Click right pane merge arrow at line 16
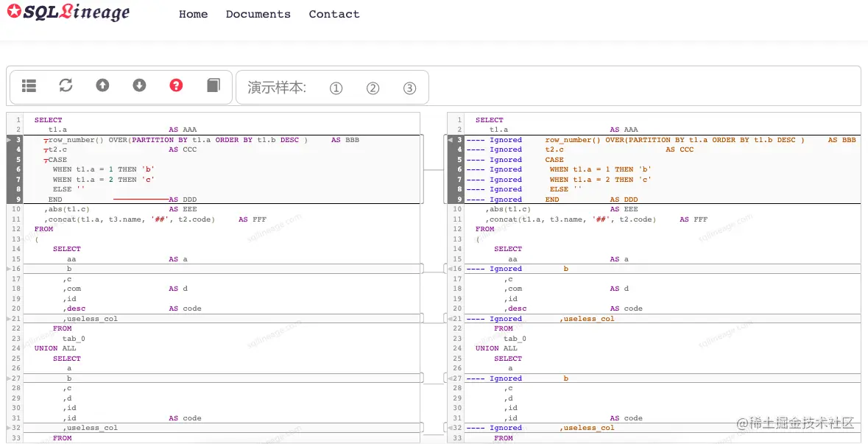The image size is (868, 444). click(x=450, y=269)
